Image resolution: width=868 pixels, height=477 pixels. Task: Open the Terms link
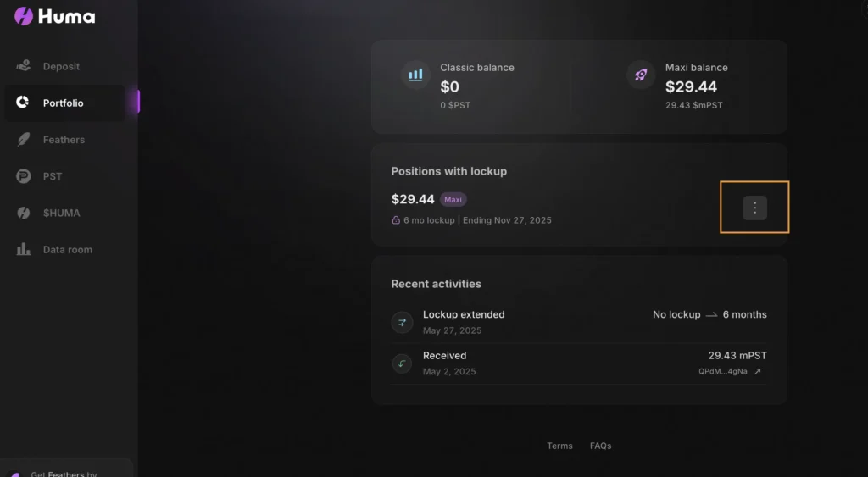click(x=559, y=446)
